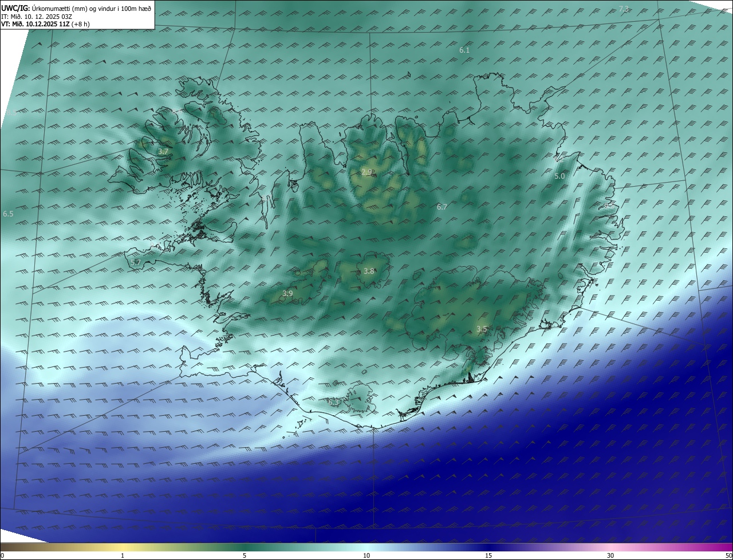The image size is (733, 560).
Task: Click the 5.7 value label on the map
Action: [136, 262]
